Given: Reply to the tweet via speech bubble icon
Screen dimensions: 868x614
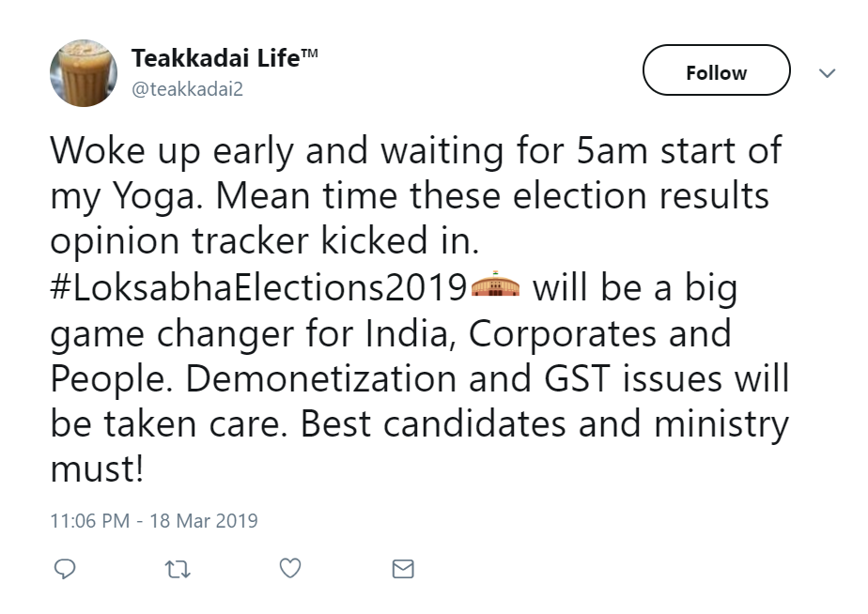Looking at the screenshot, I should point(65,568).
